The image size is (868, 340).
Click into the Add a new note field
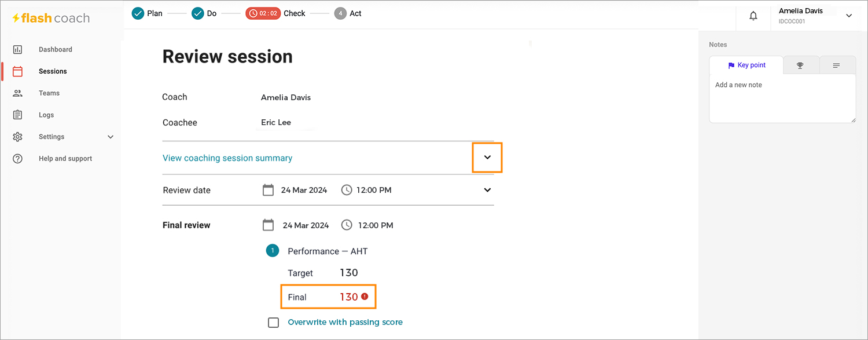pos(782,98)
